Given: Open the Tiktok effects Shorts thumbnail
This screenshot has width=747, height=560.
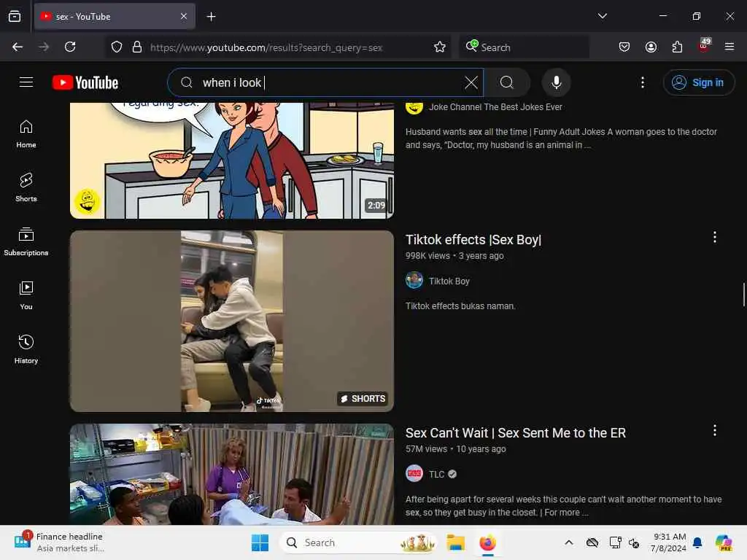Looking at the screenshot, I should 232,321.
